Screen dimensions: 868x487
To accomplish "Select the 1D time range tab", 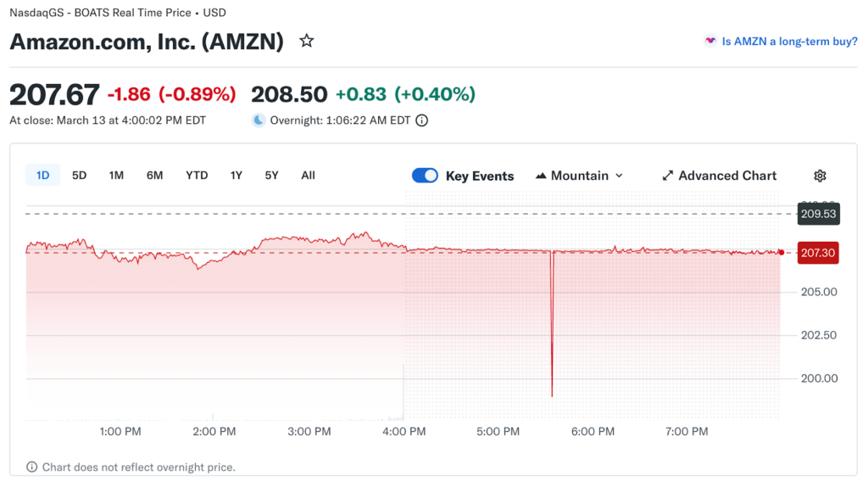I will [42, 176].
